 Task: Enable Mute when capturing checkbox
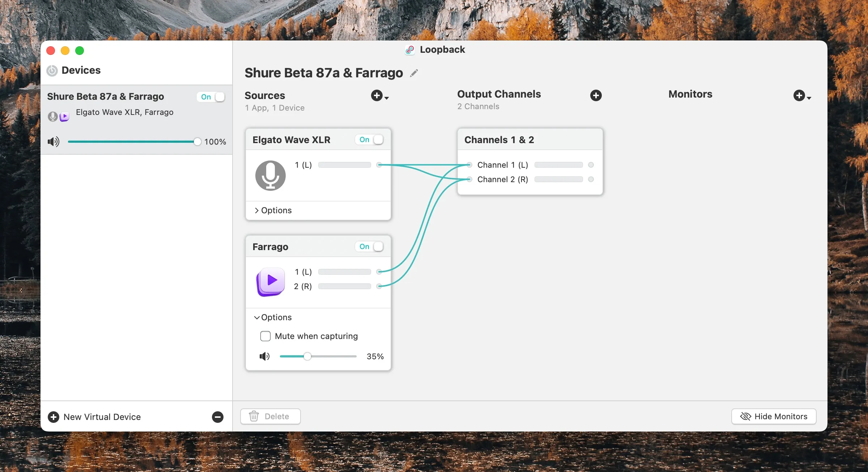click(265, 336)
